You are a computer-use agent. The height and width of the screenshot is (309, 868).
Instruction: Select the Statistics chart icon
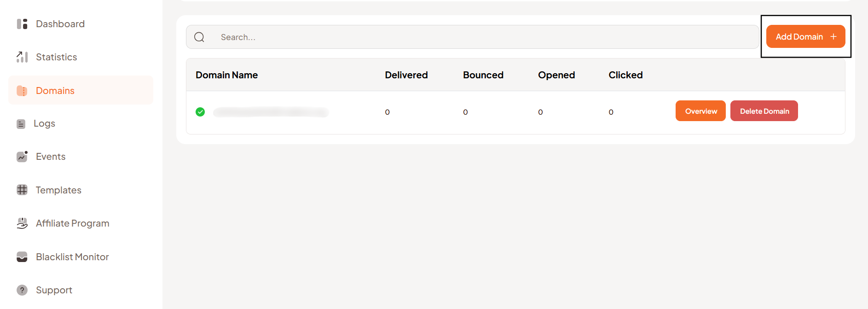tap(22, 57)
